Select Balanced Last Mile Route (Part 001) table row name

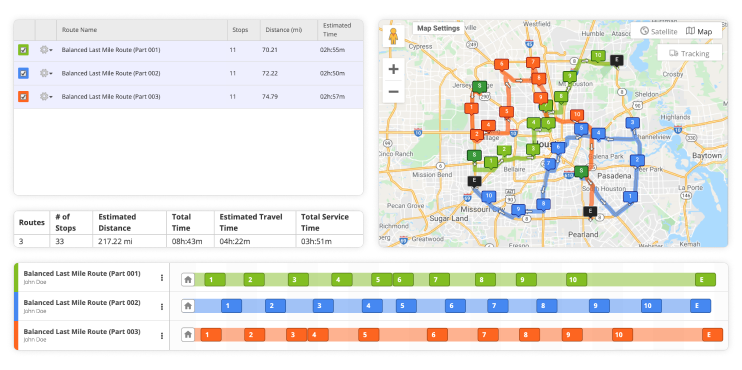coord(111,50)
